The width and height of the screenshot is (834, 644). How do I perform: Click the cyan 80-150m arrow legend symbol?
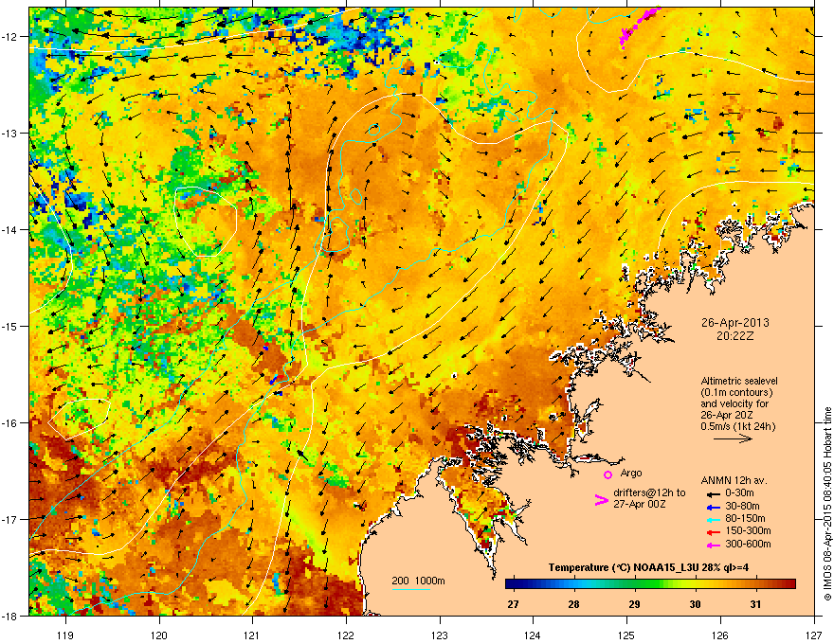point(712,519)
